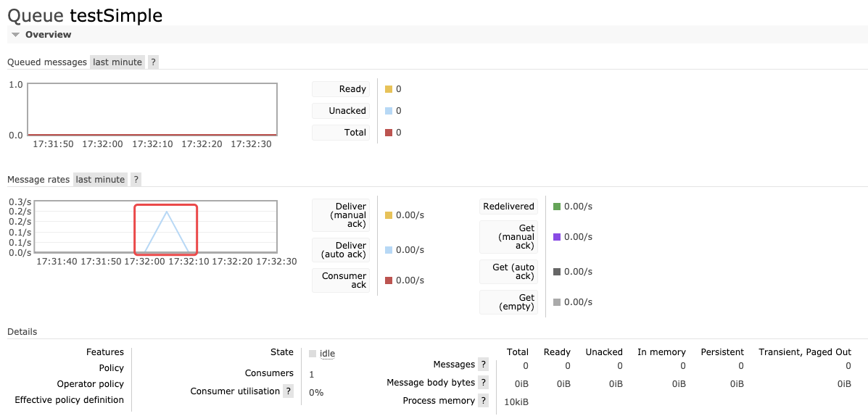Click the red Total color swatch
The width and height of the screenshot is (868, 416).
click(x=389, y=132)
